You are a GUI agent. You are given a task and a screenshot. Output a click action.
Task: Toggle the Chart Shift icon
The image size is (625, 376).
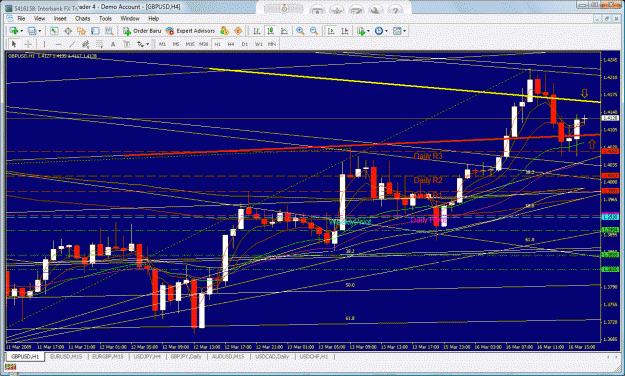[345, 31]
